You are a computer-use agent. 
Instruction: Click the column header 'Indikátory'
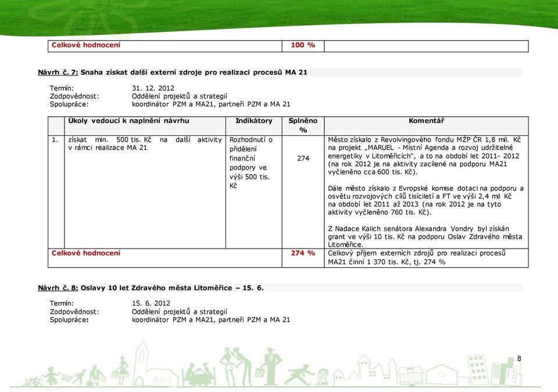(254, 121)
